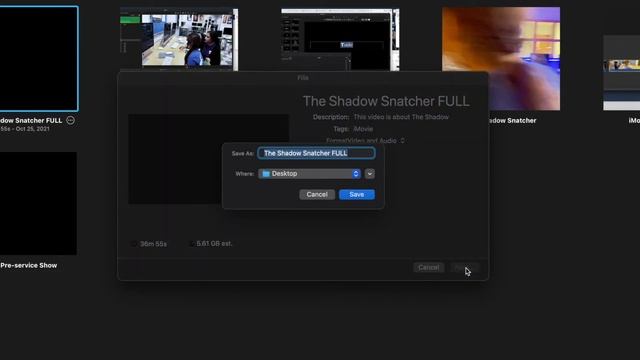Expand the save dialog with chevron button

(369, 174)
